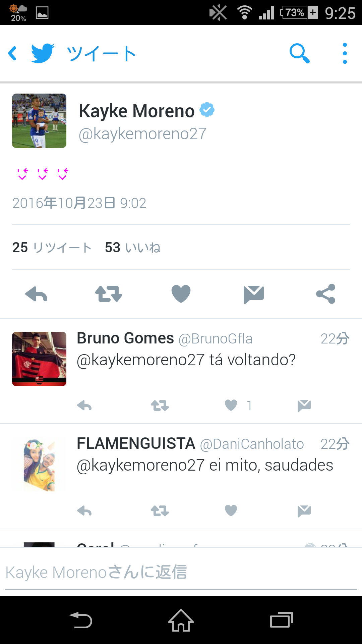Open Kayke Moreno's profile picture
Screen dimensions: 362x644
(x=39, y=121)
